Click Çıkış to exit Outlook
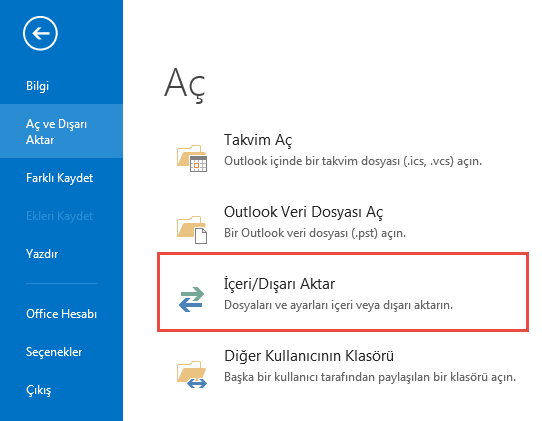The image size is (542, 421). pos(38,390)
